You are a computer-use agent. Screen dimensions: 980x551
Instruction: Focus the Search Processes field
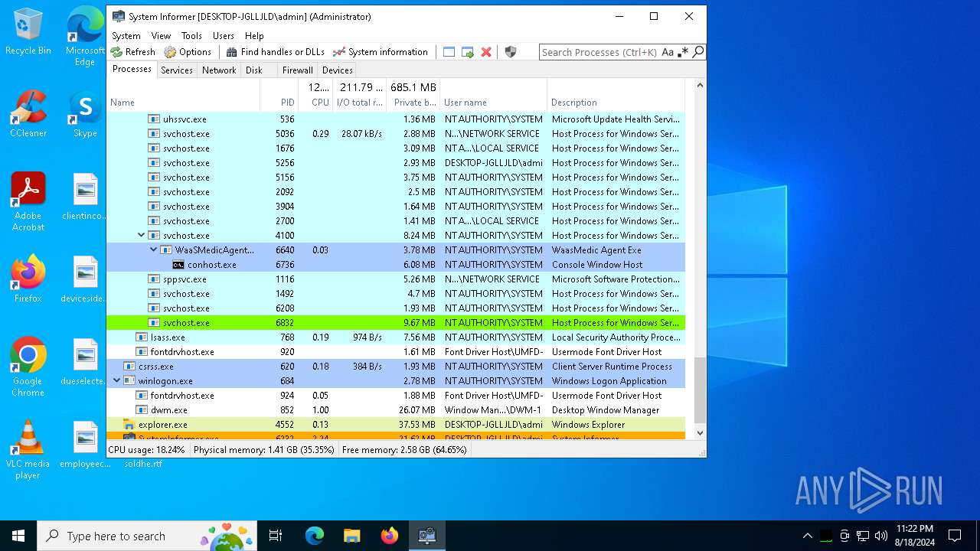pyautogui.click(x=599, y=52)
